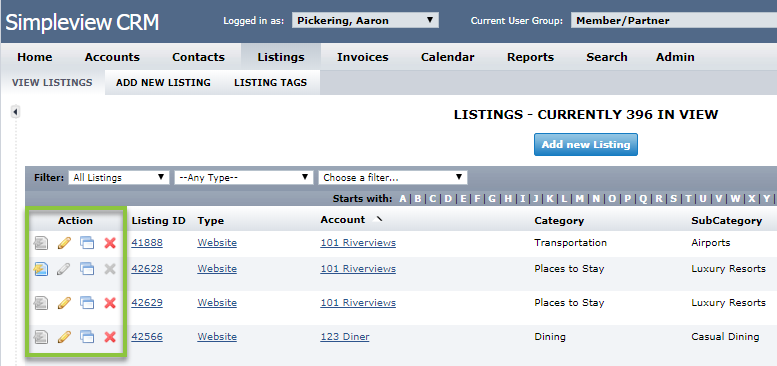Click duplicate icon for listing 42629

coord(87,303)
